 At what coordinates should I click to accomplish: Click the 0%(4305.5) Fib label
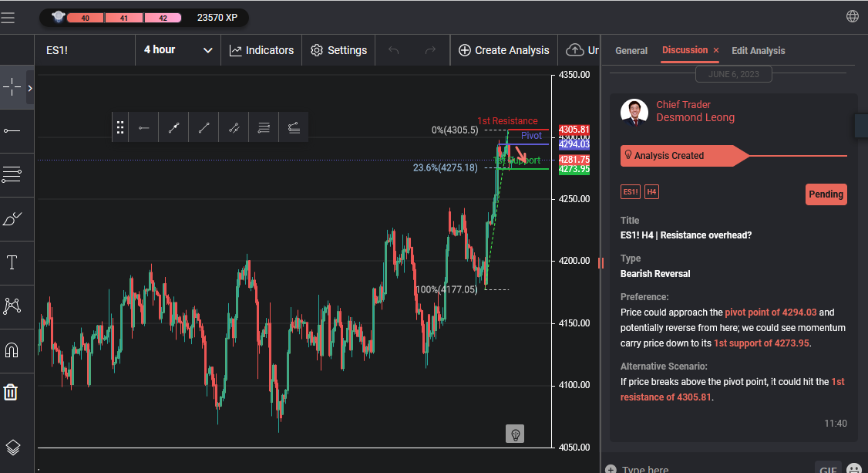[x=455, y=130]
